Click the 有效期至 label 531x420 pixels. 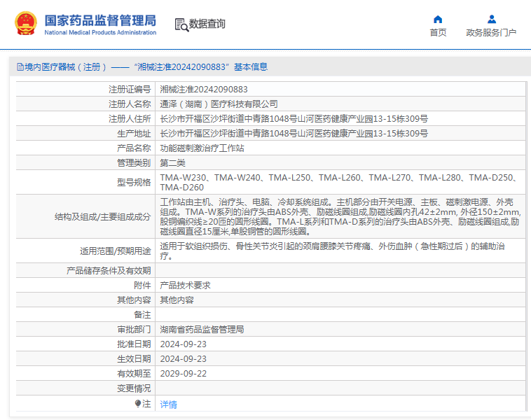pos(134,374)
